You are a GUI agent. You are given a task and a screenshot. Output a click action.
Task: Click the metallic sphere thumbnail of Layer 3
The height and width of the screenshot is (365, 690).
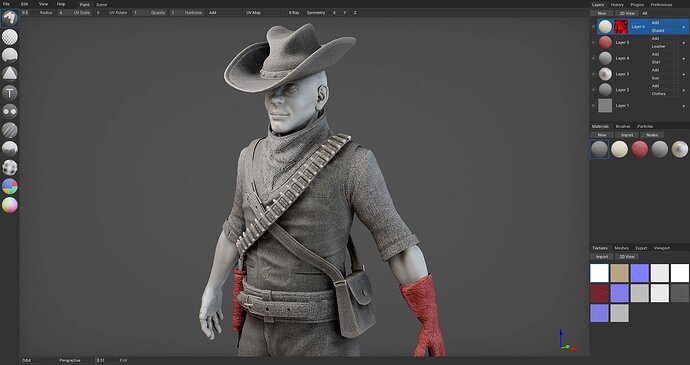(606, 74)
